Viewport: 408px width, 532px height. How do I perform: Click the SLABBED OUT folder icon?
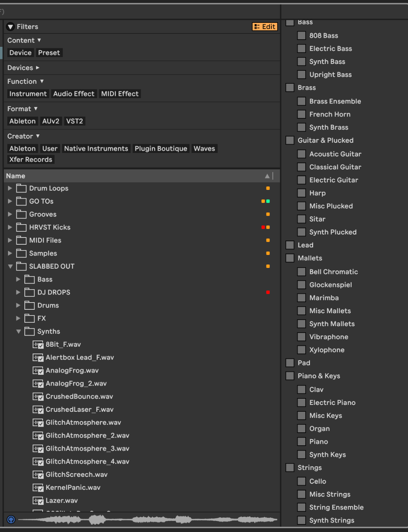[x=21, y=266]
